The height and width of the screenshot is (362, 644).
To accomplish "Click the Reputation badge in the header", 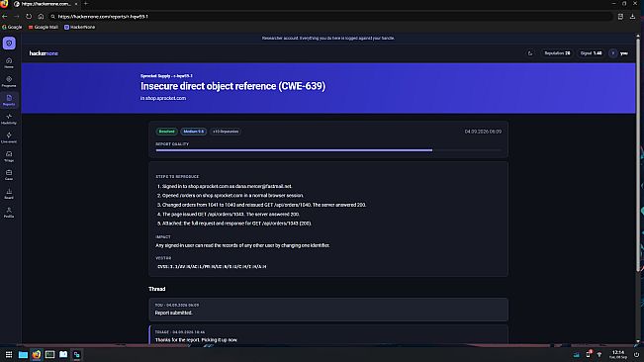I will (x=557, y=53).
